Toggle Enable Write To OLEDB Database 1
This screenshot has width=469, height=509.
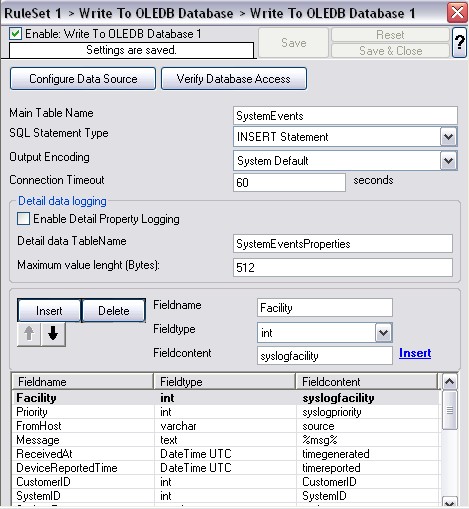click(16, 34)
